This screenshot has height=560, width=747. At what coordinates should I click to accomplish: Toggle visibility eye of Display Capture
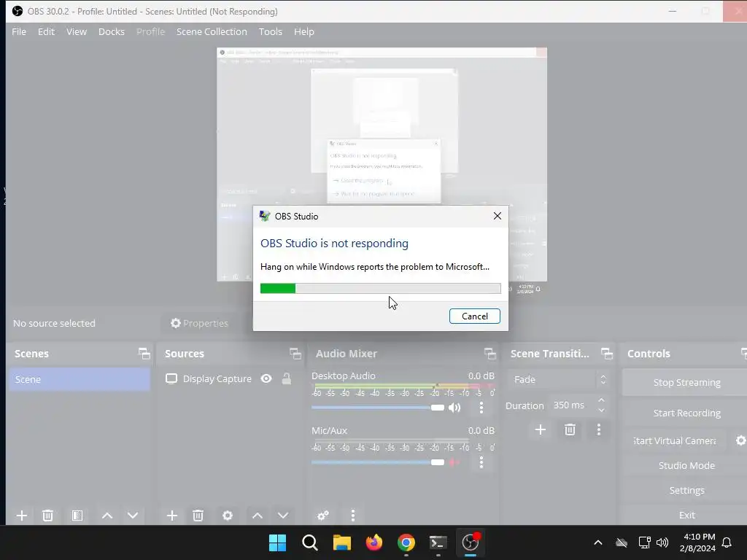tap(266, 378)
